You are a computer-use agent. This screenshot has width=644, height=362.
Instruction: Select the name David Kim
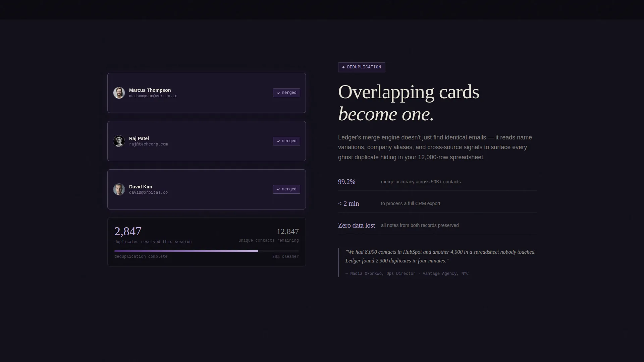(141, 187)
